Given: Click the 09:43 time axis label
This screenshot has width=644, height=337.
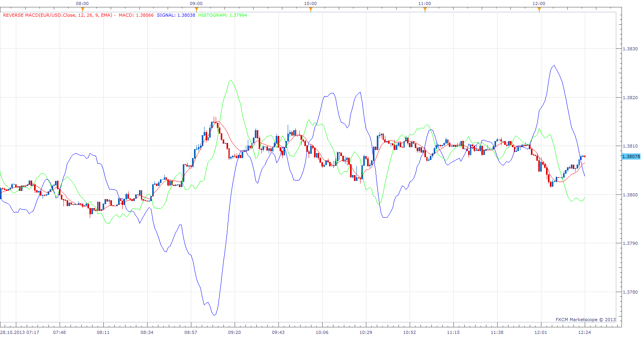Looking at the screenshot, I should tap(278, 332).
